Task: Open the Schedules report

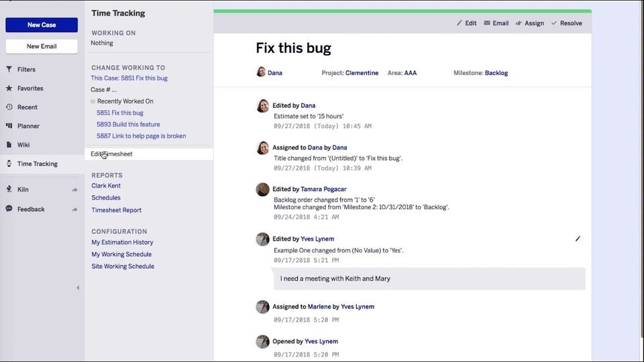Action: coord(106,197)
